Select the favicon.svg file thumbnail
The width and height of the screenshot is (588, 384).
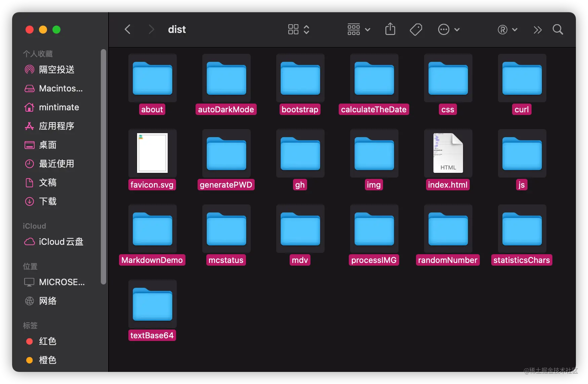pyautogui.click(x=152, y=153)
